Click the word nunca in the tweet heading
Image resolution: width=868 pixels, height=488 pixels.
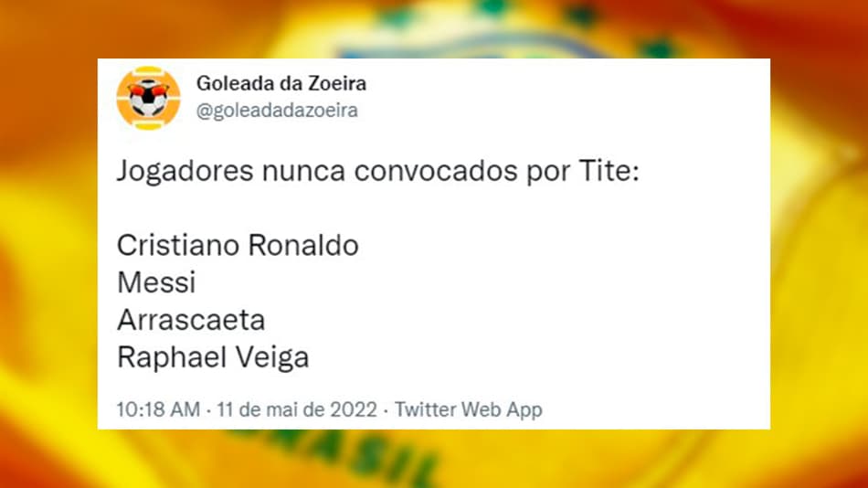click(304, 171)
